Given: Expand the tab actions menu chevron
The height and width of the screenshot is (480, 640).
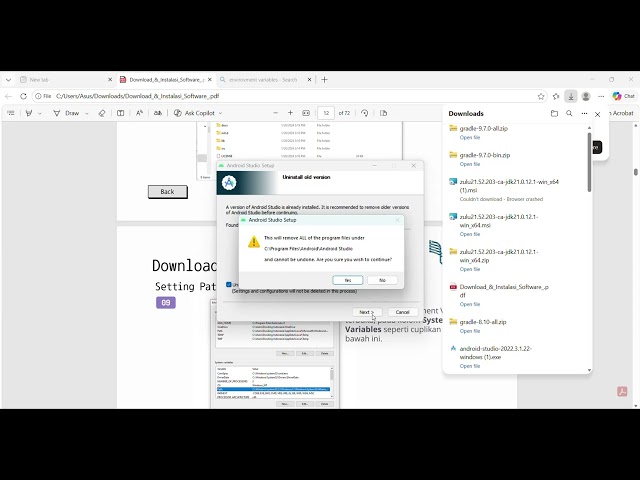Looking at the screenshot, I should 9,80.
